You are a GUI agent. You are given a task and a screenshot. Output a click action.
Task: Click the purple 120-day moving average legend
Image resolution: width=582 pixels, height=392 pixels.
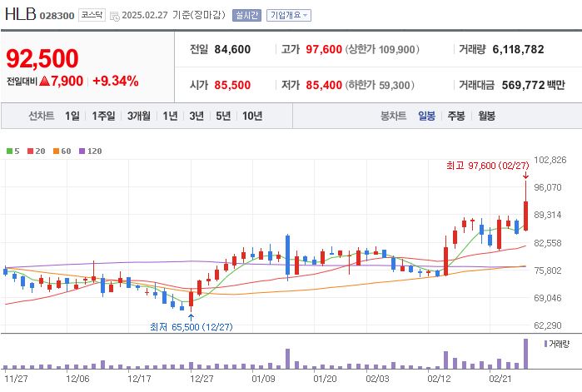pos(91,151)
